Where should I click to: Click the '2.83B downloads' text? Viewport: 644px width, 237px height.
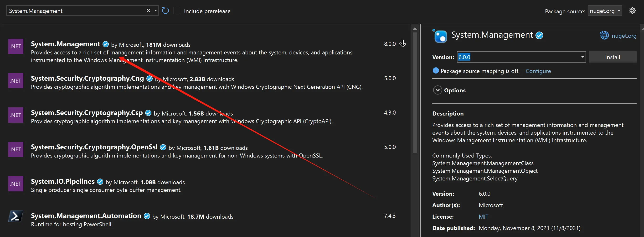coord(212,79)
